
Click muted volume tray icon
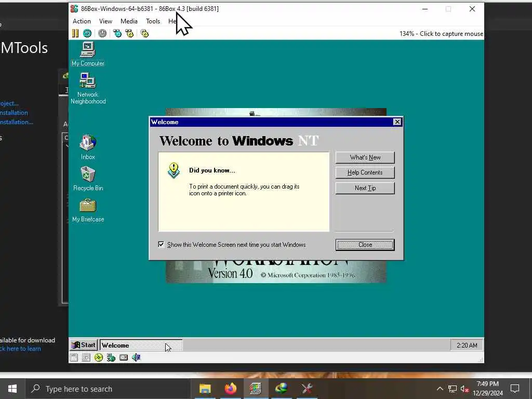464,389
